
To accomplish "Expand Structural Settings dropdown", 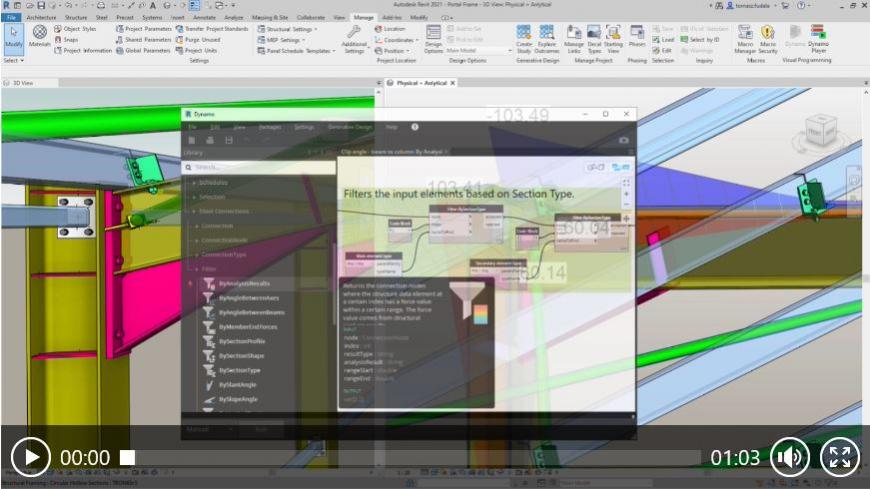I will coord(287,29).
